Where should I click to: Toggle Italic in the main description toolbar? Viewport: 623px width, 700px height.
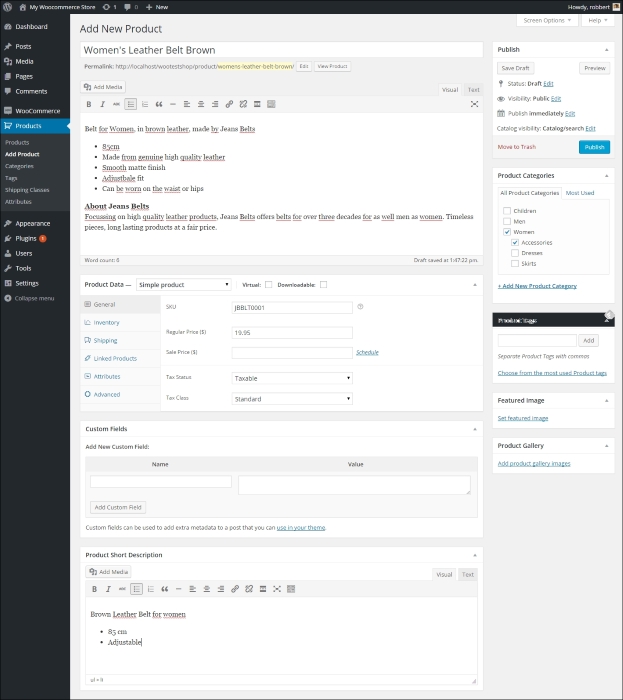click(x=103, y=104)
